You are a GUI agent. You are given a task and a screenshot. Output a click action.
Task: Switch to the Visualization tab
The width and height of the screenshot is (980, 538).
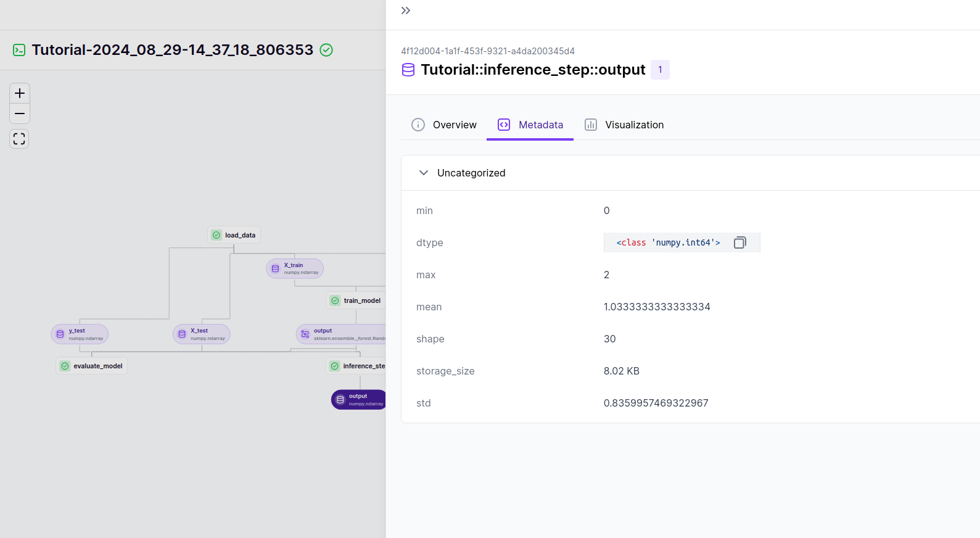(624, 125)
